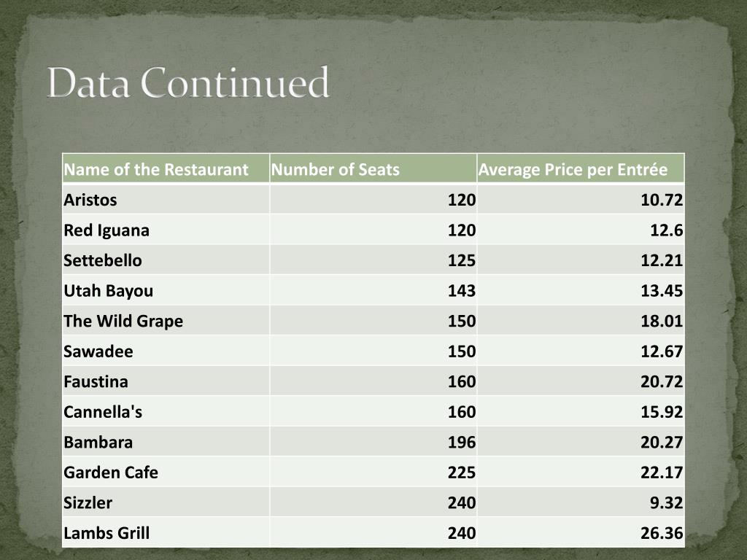Screen dimensions: 747x560
Task: Click the Data Continued slide title
Action: (188, 82)
